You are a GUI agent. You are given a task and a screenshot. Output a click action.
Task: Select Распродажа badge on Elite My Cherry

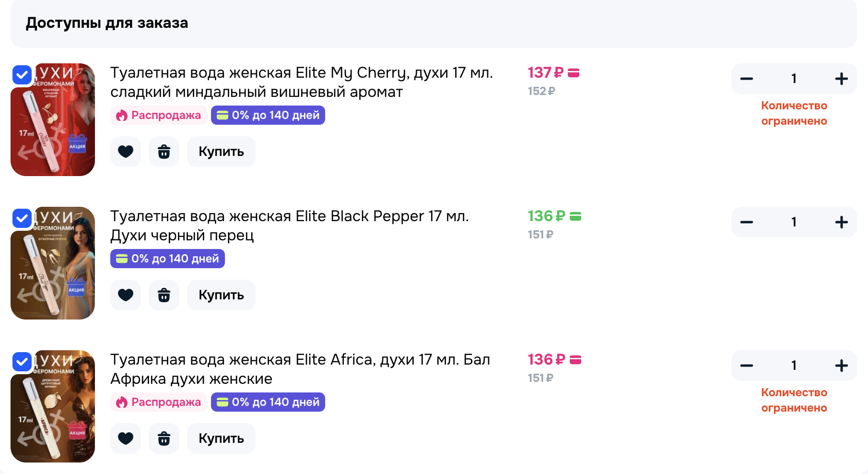(x=159, y=115)
